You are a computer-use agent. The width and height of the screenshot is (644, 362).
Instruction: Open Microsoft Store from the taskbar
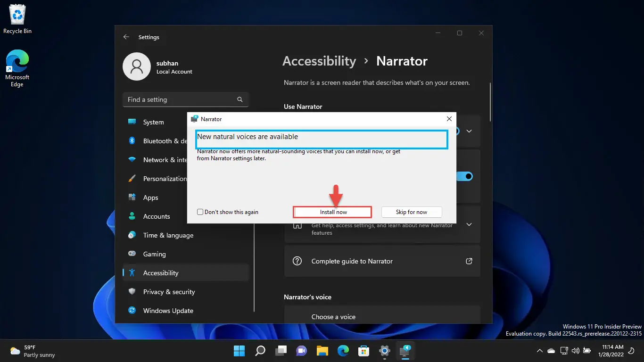[363, 351]
